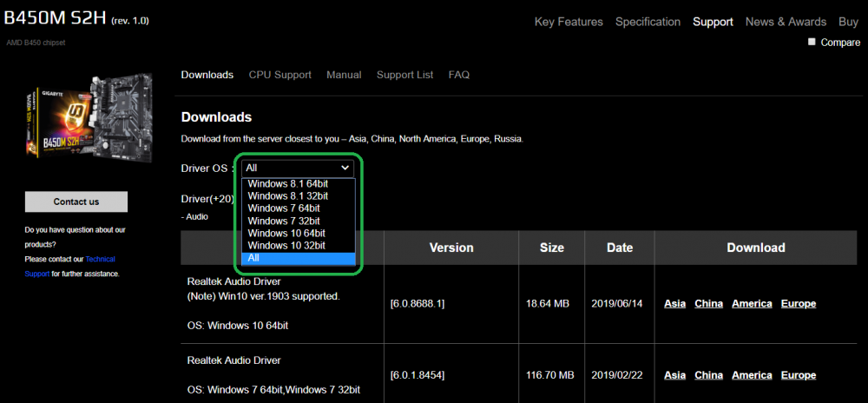868x403 pixels.
Task: Click OS: Windows 10 64bit text
Action: [238, 326]
